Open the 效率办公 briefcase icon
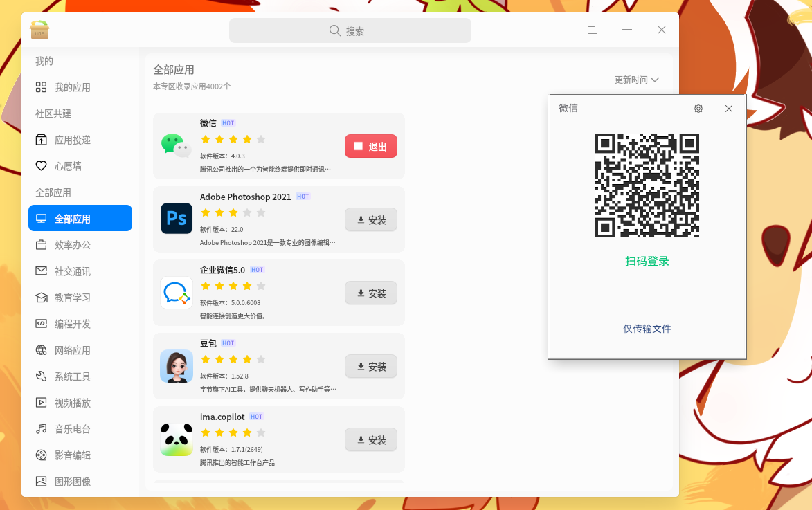 tap(42, 245)
